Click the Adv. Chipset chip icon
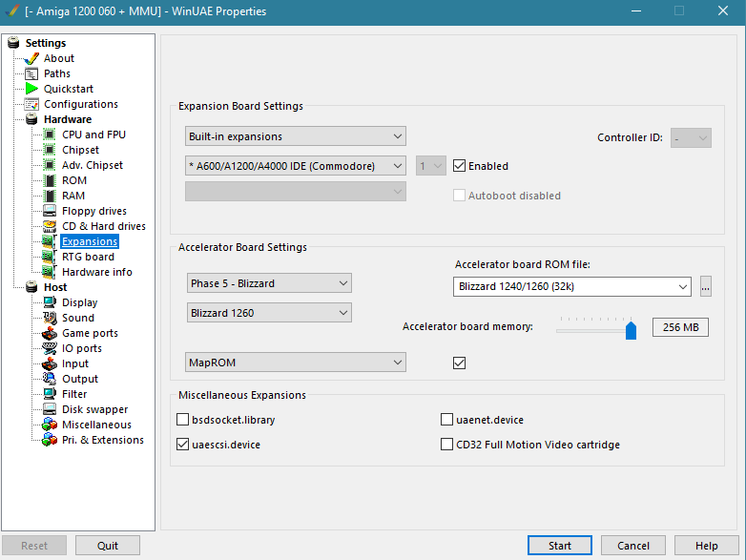 [x=50, y=165]
